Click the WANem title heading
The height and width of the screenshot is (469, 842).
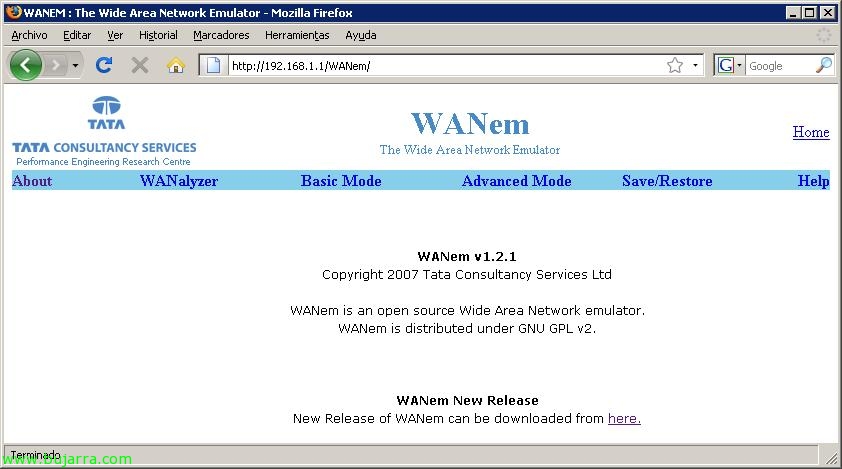[x=470, y=124]
